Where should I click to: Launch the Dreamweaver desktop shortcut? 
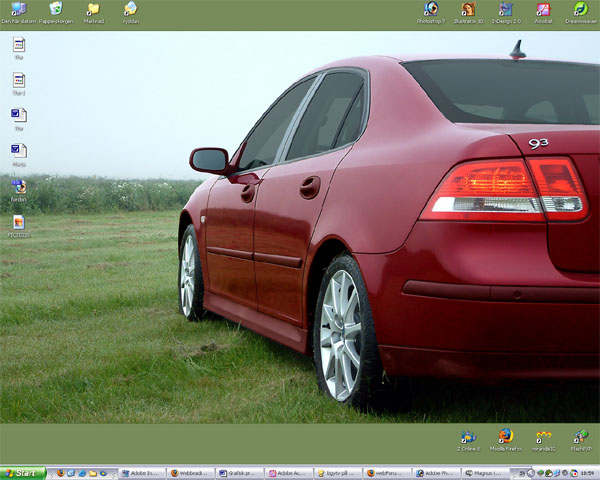(581, 13)
